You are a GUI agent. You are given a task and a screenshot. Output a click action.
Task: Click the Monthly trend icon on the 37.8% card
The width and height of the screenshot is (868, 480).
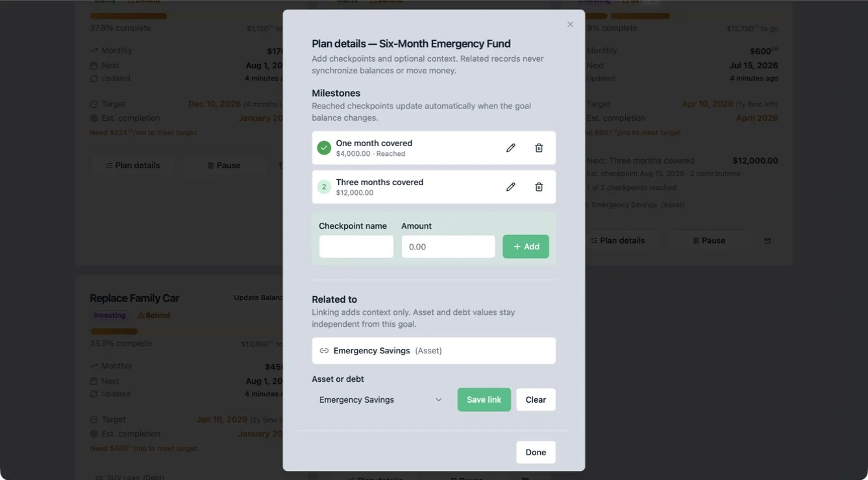tap(94, 51)
